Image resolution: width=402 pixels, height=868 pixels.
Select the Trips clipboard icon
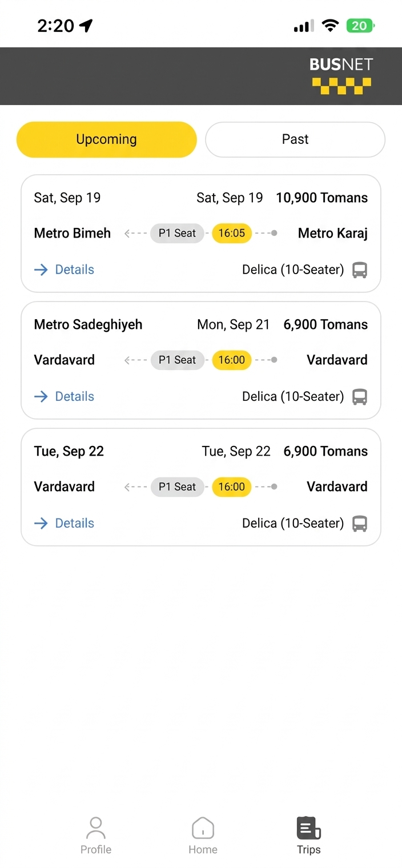point(308,827)
